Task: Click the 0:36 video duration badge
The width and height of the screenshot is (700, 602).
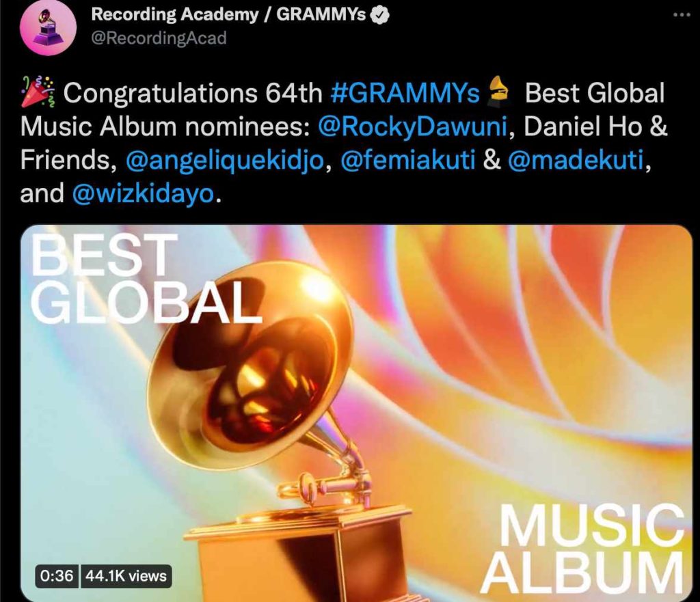Action: 57,576
